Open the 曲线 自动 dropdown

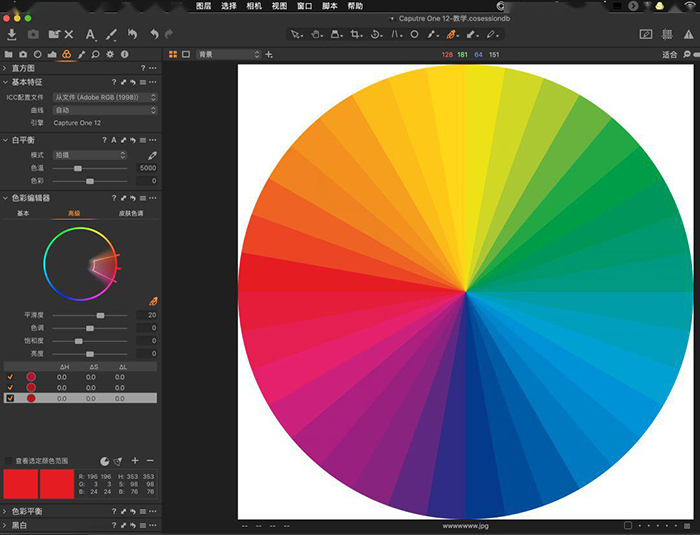(105, 110)
